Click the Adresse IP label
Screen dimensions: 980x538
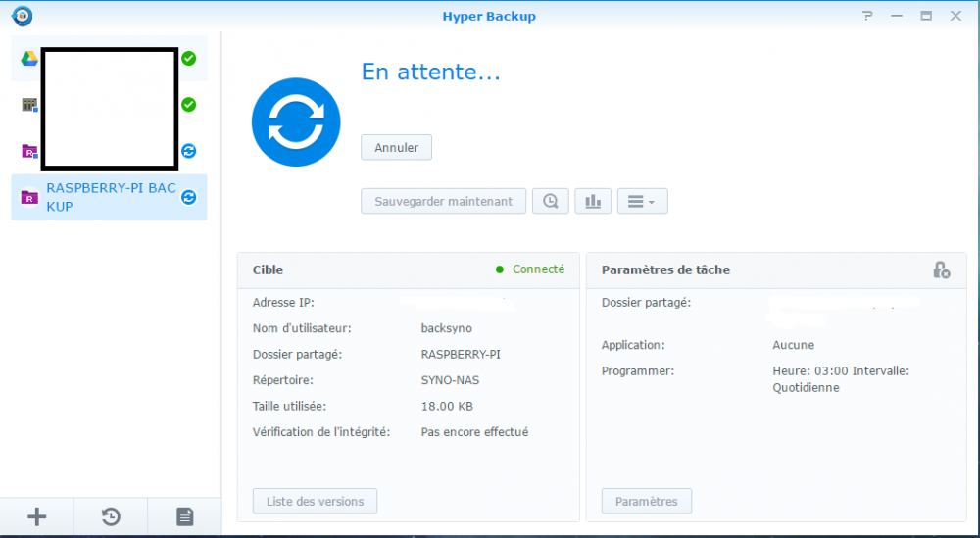[283, 303]
